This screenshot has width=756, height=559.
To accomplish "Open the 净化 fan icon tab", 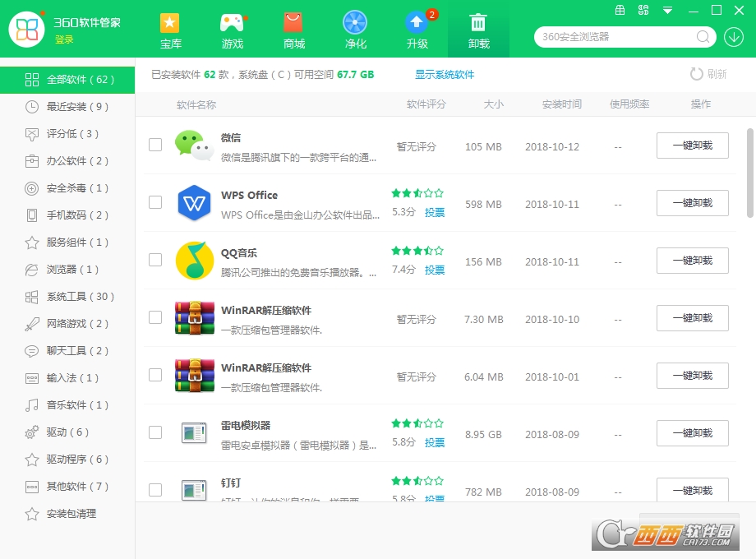I will [355, 30].
